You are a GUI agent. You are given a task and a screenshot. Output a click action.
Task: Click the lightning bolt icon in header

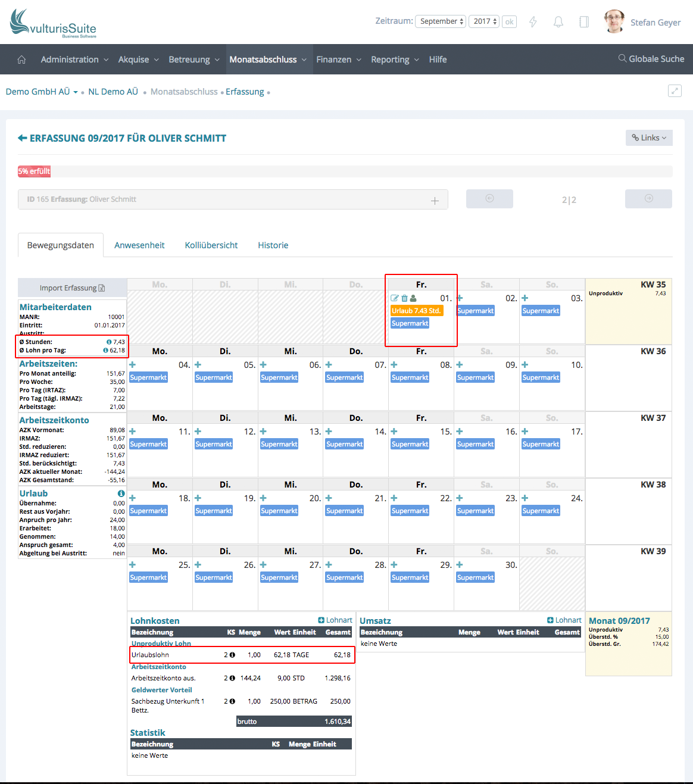(x=533, y=22)
